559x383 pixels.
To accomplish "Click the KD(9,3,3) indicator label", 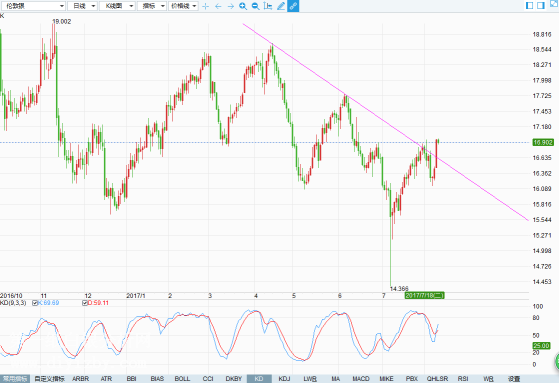I will pos(13,303).
